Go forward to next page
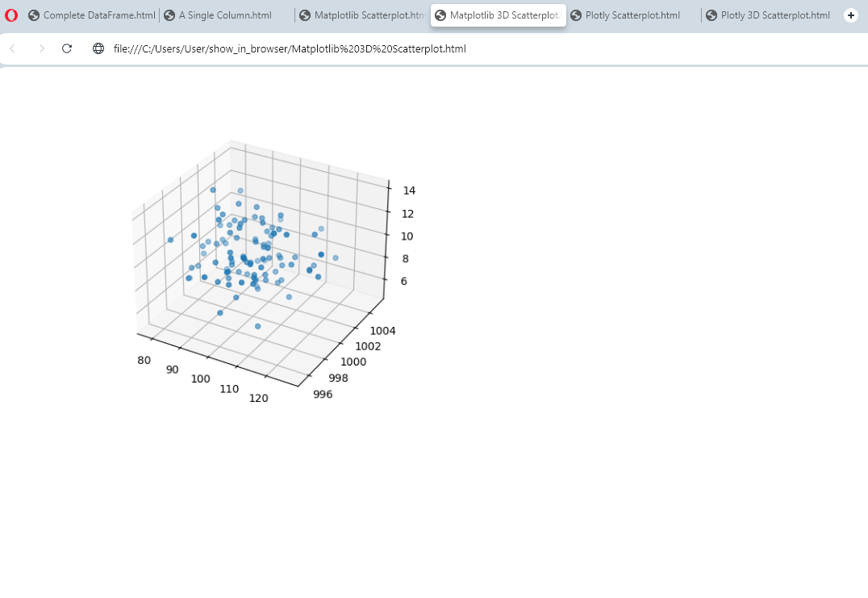This screenshot has height=598, width=868. pos(41,48)
